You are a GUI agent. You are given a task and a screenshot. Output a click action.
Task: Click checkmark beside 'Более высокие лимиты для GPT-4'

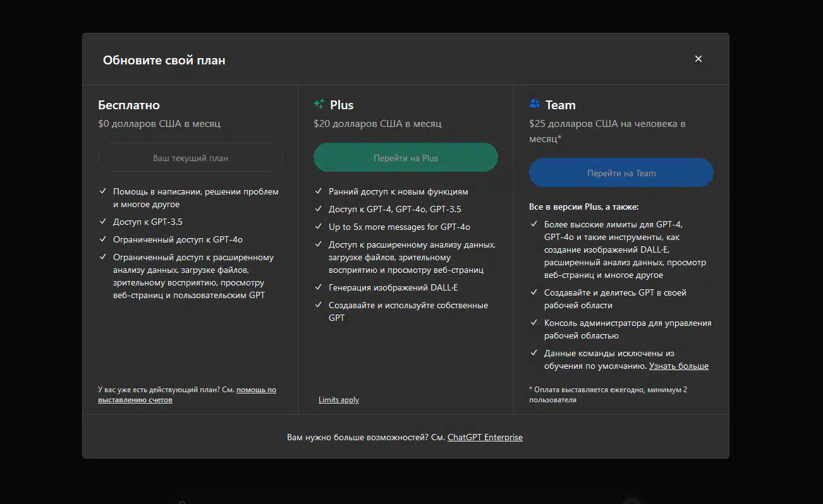pos(533,224)
